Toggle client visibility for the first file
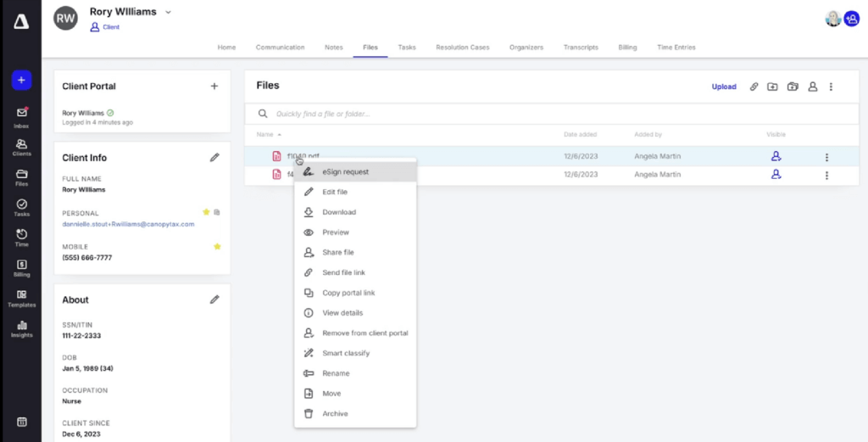Viewport: 868px width, 442px height. (775, 157)
